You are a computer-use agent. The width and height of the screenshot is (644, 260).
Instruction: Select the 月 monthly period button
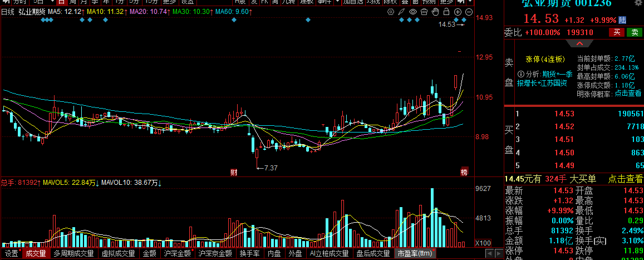point(83,2)
